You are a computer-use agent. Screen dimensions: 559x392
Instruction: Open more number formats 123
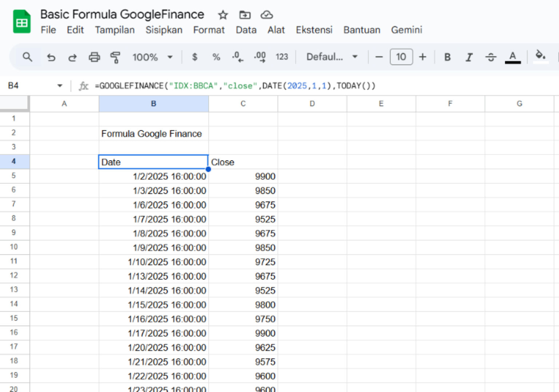[282, 57]
